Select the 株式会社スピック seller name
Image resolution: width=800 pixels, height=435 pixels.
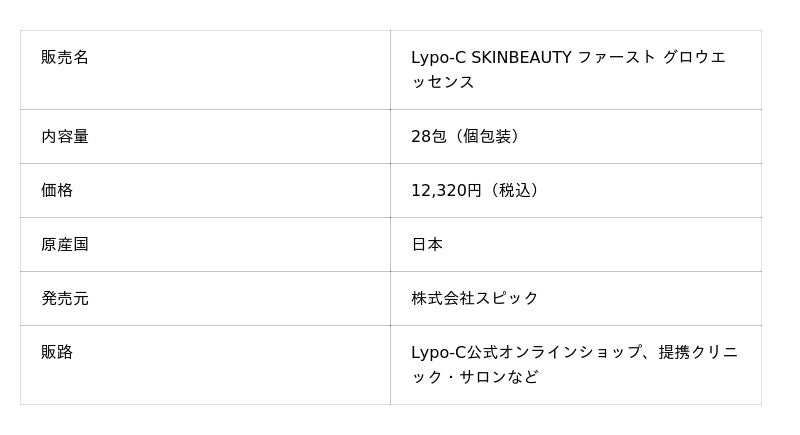point(475,298)
